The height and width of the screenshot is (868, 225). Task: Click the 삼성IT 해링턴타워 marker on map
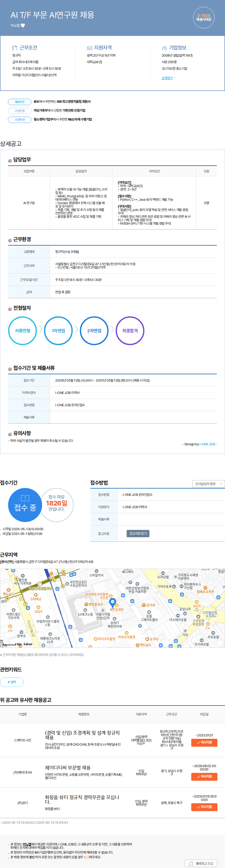pos(115,623)
